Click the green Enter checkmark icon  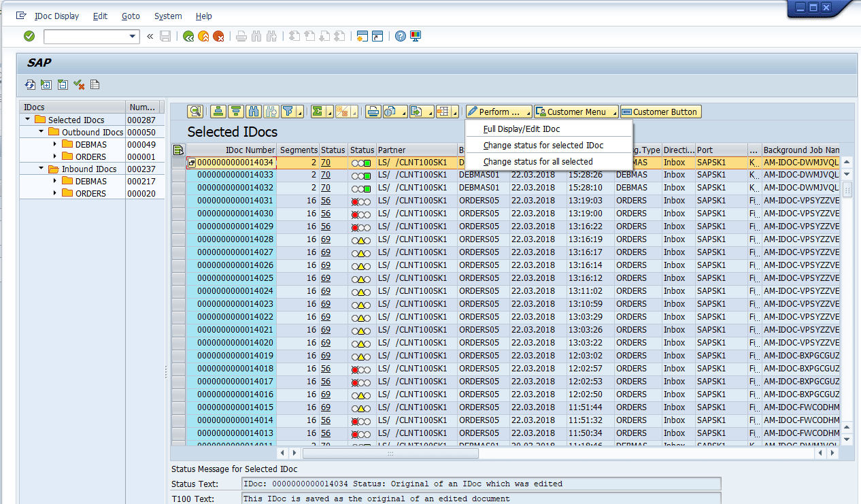[x=29, y=36]
